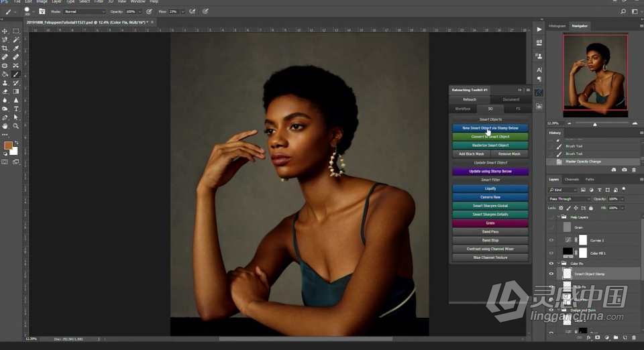This screenshot has width=644, height=350.
Task: Select the Hand tool
Action: (5, 126)
